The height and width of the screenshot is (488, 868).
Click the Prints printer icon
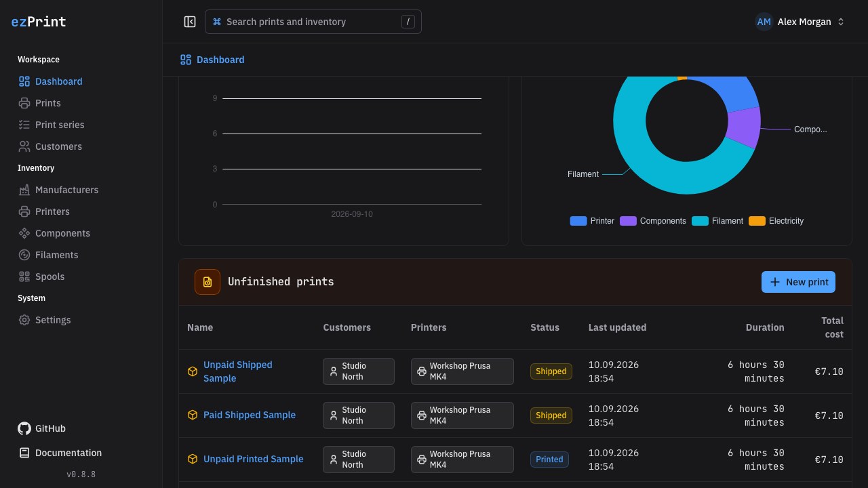pyautogui.click(x=24, y=103)
